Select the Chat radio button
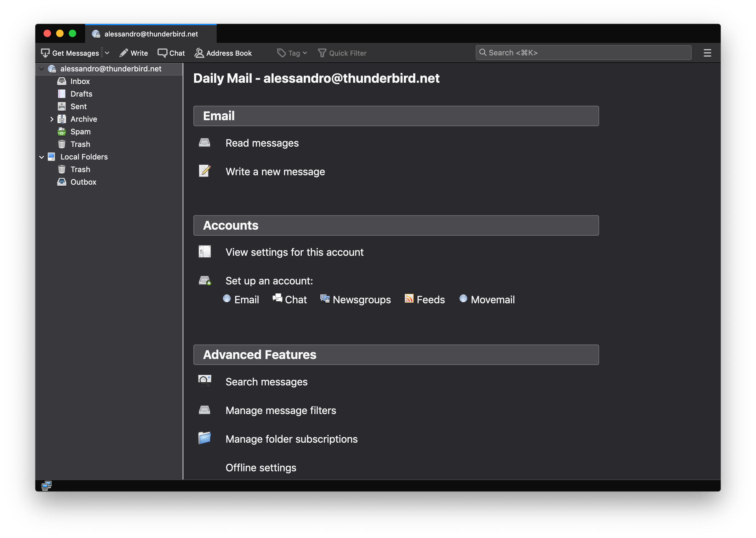 tap(277, 299)
